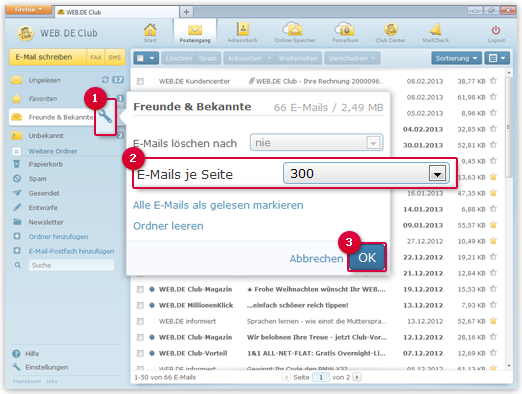Viewport: 522px width, 394px height.
Task: Open the Ungelesen folder
Action: pyautogui.click(x=44, y=80)
